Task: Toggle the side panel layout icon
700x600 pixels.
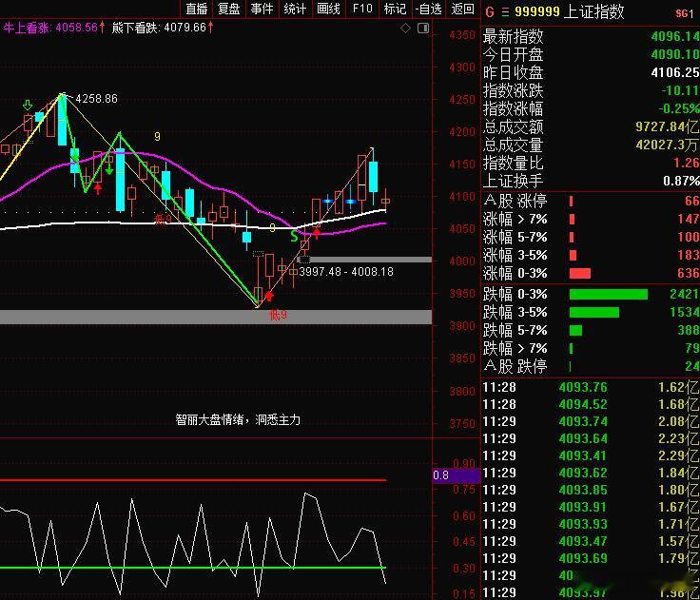Action: 423,29
